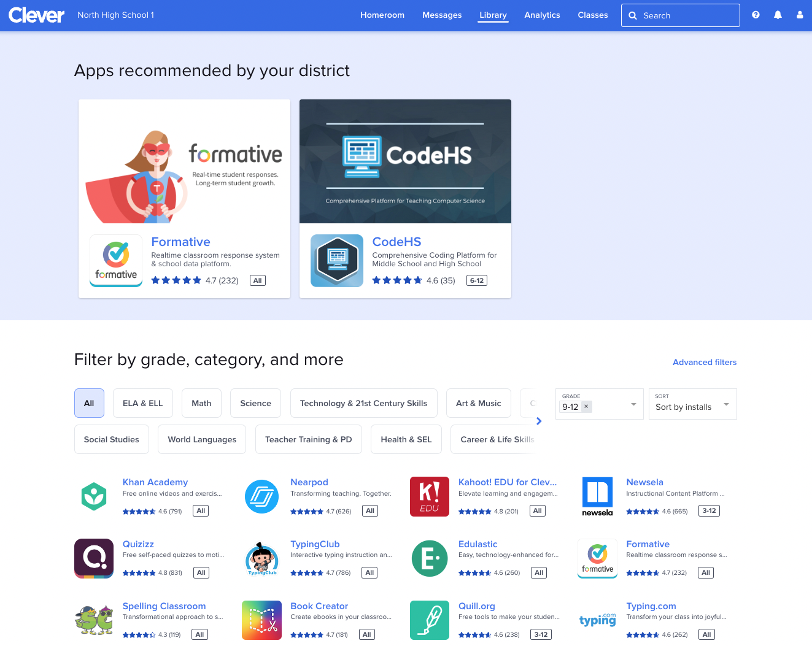Open the Newsela app icon
Screen dimensions: 812x646
pos(597,496)
